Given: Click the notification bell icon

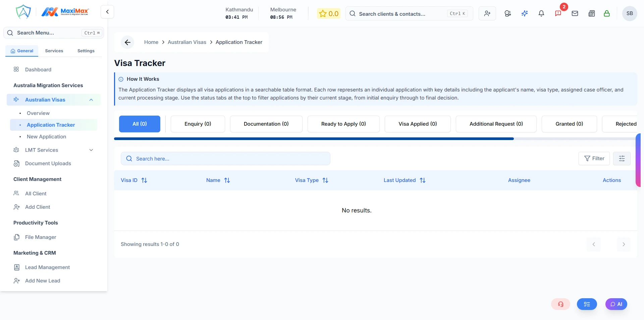Looking at the screenshot, I should point(541,13).
